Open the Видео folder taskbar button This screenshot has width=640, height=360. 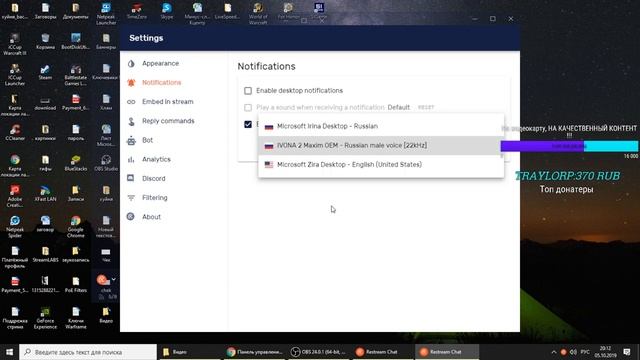[190, 352]
